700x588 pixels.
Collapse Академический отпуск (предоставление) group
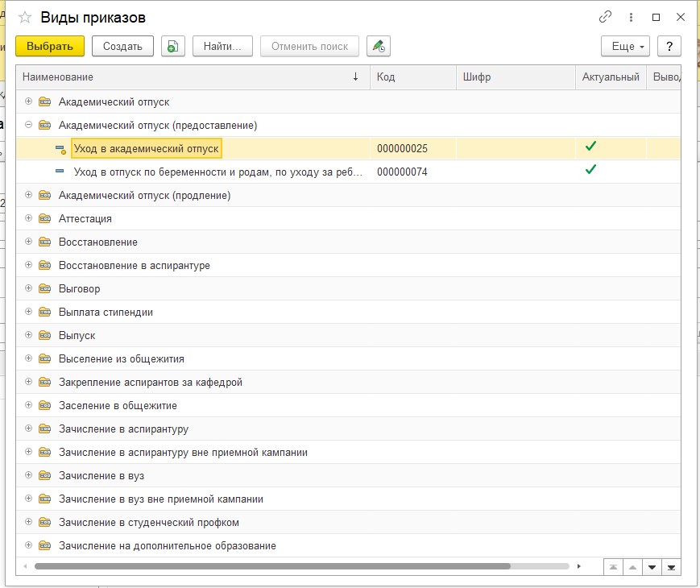(x=28, y=125)
